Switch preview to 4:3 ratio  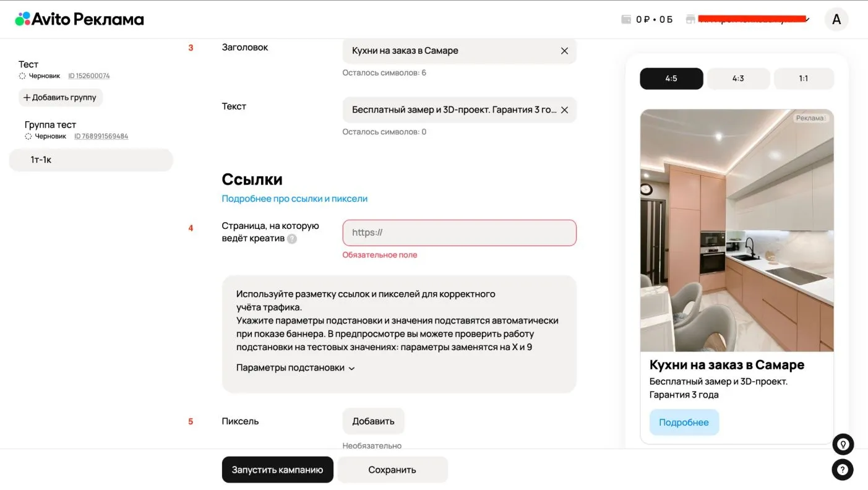click(x=738, y=79)
